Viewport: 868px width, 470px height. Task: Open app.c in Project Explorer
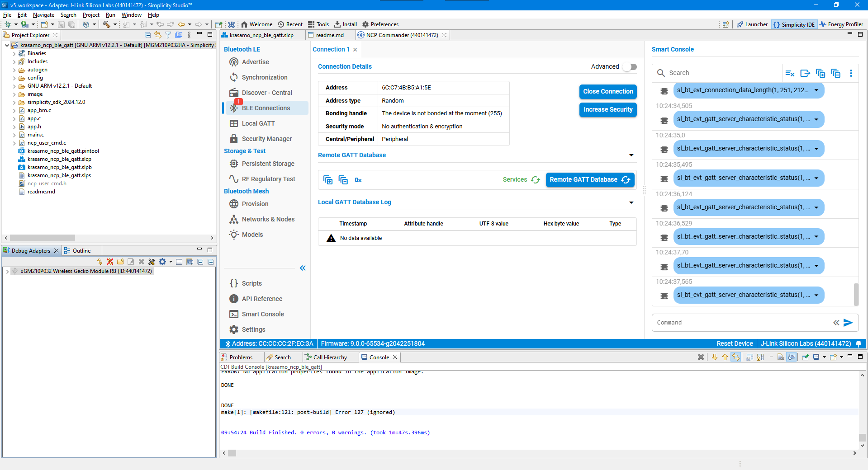point(33,118)
